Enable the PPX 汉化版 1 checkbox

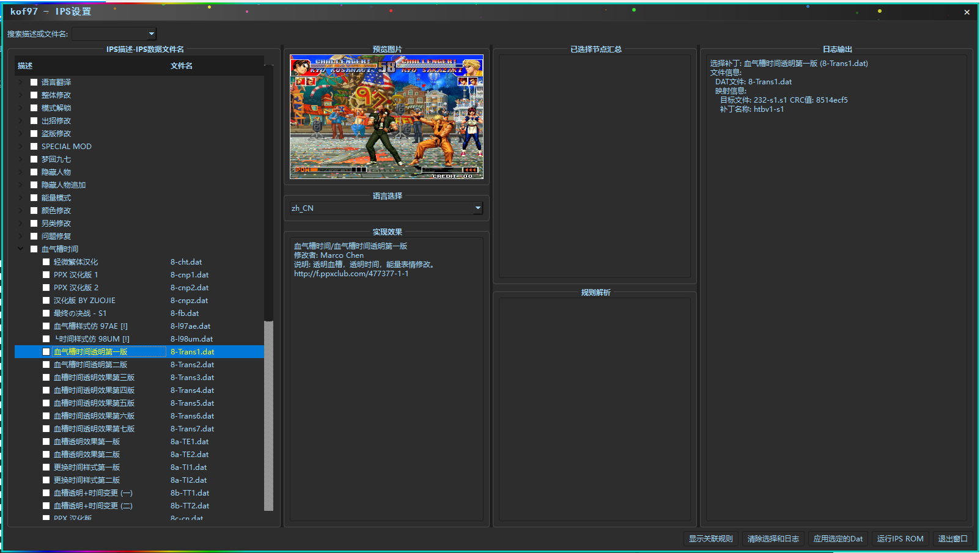46,274
